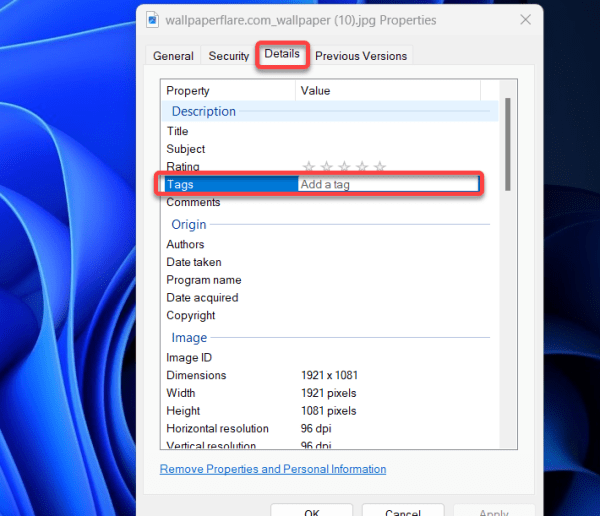Select the Date acquired property row

coord(329,297)
